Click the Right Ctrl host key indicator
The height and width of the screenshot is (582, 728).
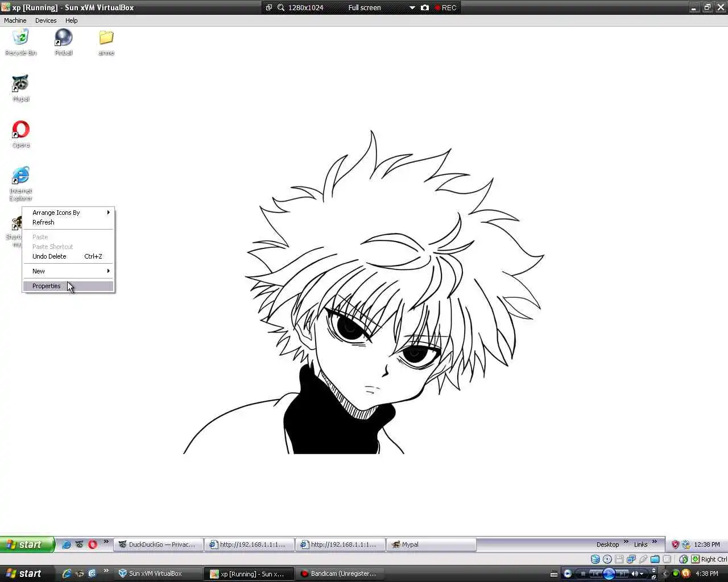click(714, 559)
